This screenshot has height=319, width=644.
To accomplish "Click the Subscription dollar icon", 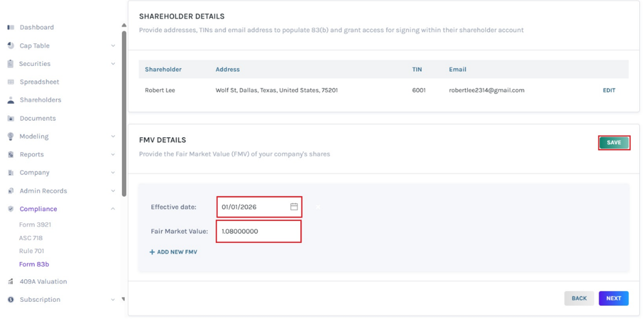I will coord(11,300).
